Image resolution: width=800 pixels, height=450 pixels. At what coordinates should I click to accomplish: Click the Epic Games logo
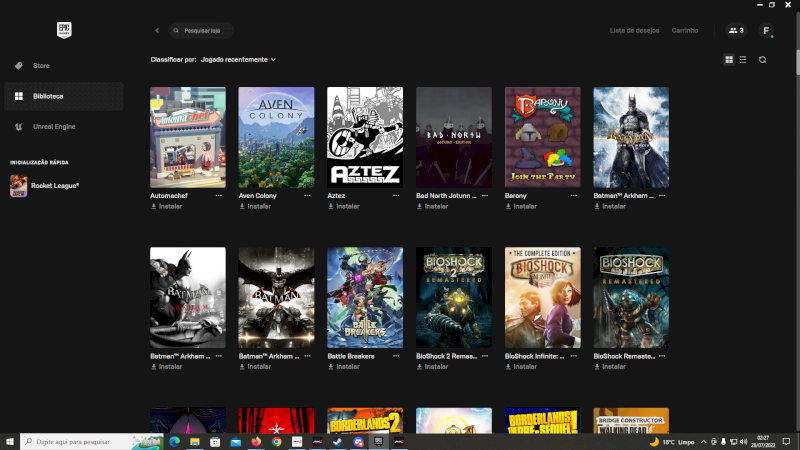[62, 29]
